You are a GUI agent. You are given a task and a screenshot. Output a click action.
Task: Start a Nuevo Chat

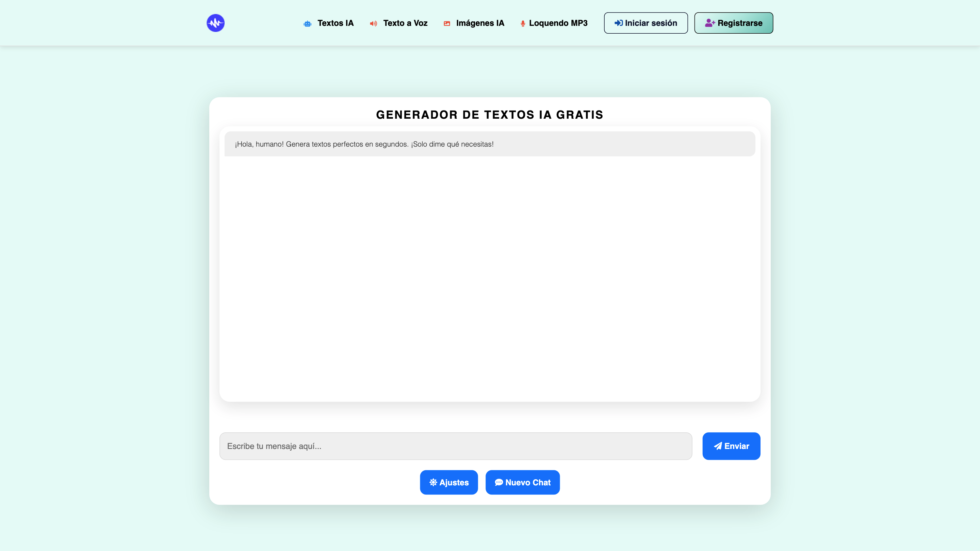pos(522,482)
